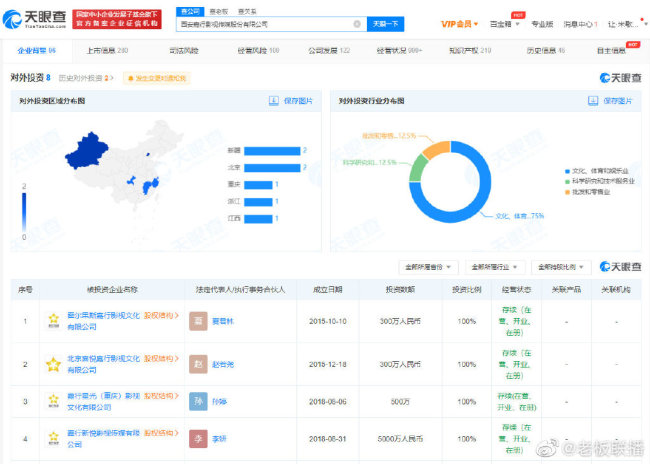The height and width of the screenshot is (464, 650).
Task: Select the 查老板 search mode tab
Action: pyautogui.click(x=218, y=12)
